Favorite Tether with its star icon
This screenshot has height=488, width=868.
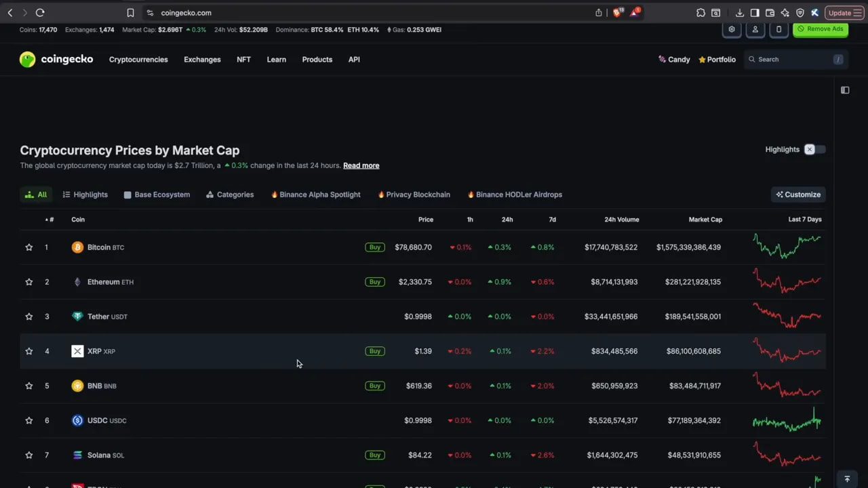pyautogui.click(x=28, y=317)
